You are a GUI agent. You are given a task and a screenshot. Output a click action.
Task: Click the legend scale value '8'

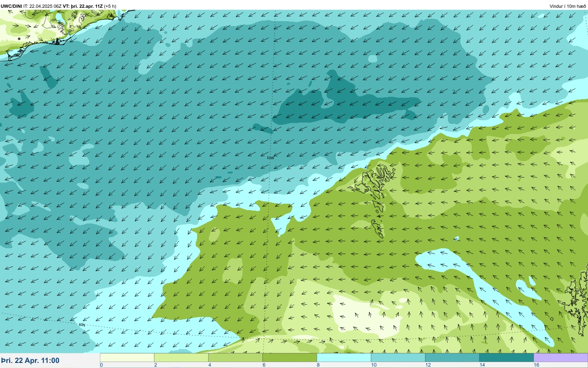pyautogui.click(x=318, y=365)
